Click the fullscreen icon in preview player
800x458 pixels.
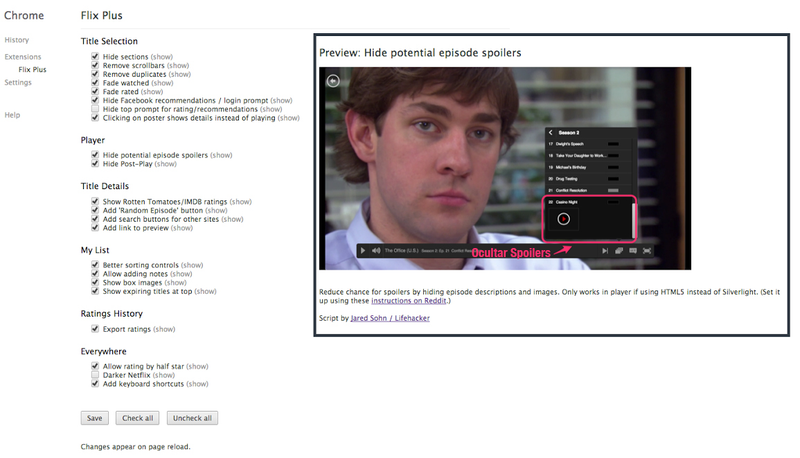[647, 251]
